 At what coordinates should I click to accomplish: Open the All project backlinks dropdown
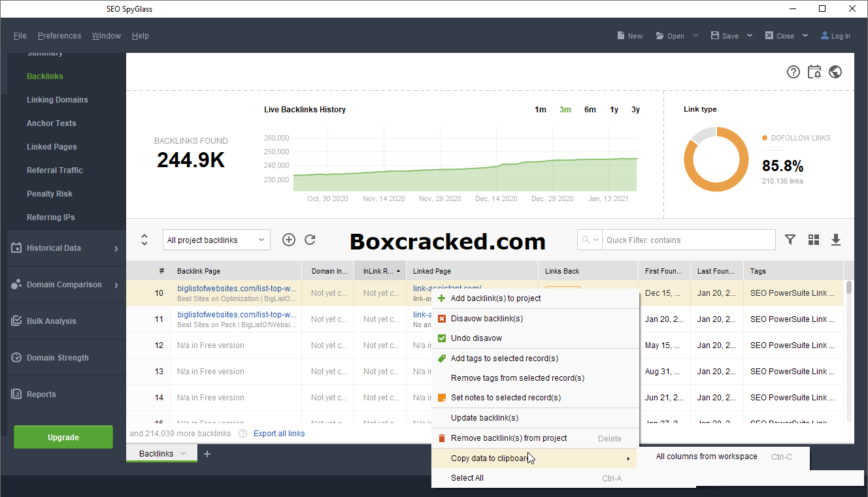coord(216,240)
